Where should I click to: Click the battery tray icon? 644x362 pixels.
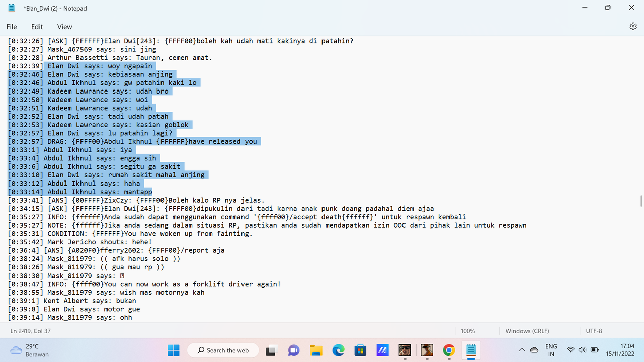point(594,350)
